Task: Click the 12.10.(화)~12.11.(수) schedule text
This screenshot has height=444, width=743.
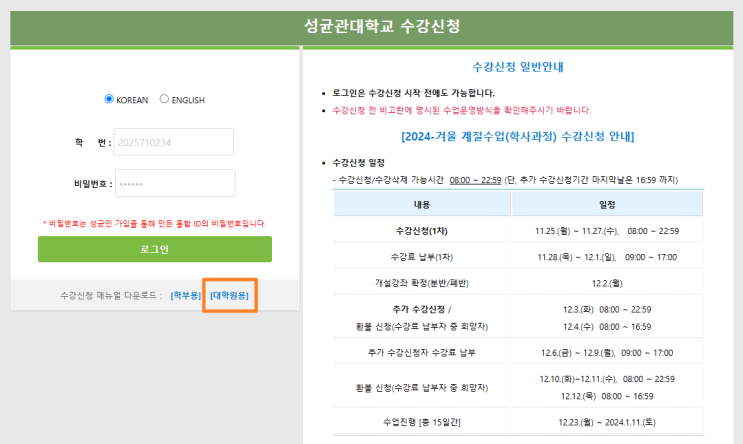Action: point(607,379)
